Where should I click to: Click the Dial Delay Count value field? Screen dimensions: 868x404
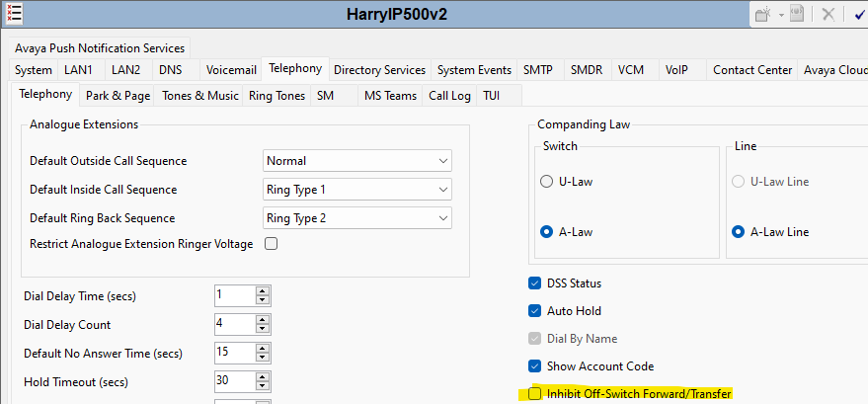pos(235,324)
